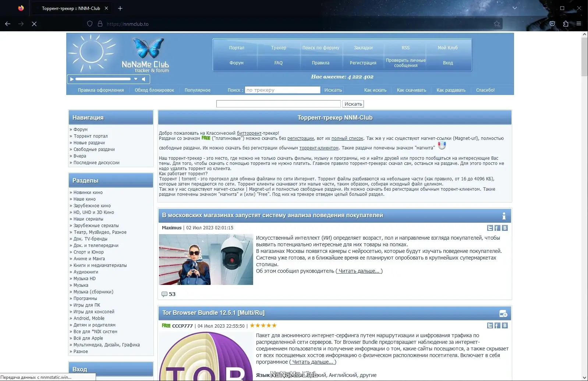This screenshot has height=381, width=588.
Task: Open the shopper and camera article thumbnail
Action: 206,260
